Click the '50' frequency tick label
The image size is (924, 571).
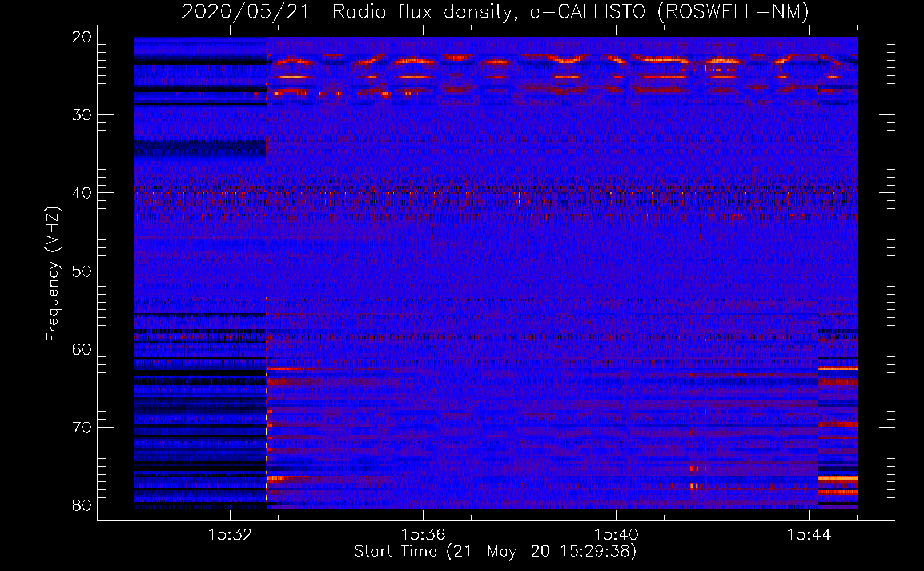(x=82, y=271)
